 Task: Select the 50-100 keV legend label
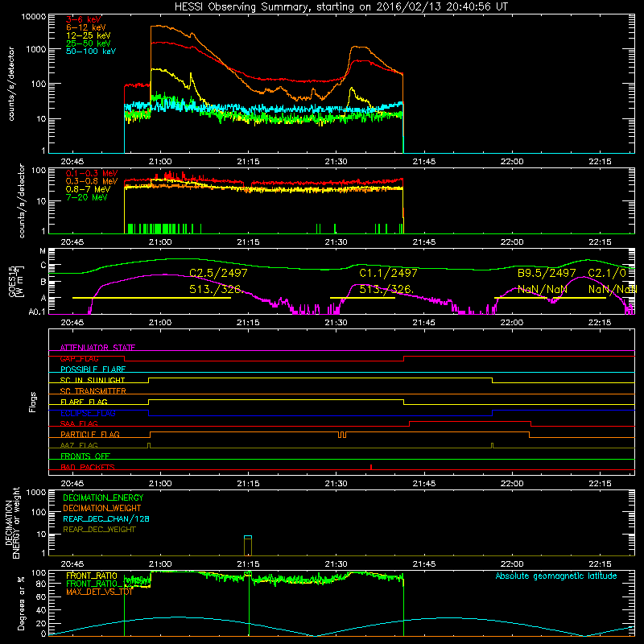[91, 52]
